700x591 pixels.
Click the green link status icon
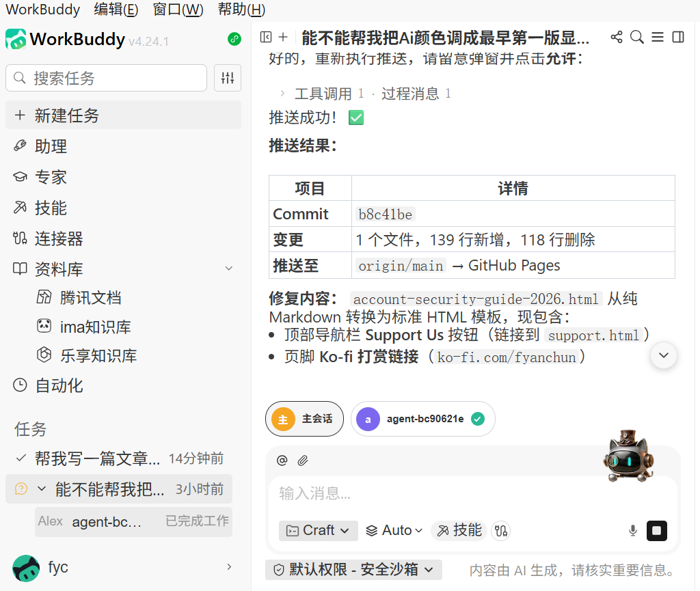click(234, 39)
